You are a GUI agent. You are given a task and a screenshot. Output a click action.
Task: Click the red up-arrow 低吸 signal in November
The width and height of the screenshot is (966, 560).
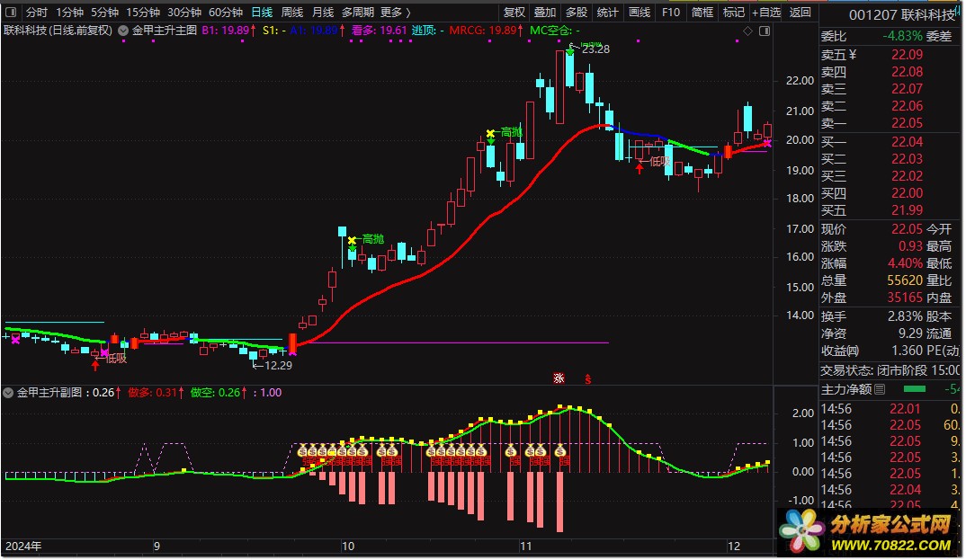point(640,168)
